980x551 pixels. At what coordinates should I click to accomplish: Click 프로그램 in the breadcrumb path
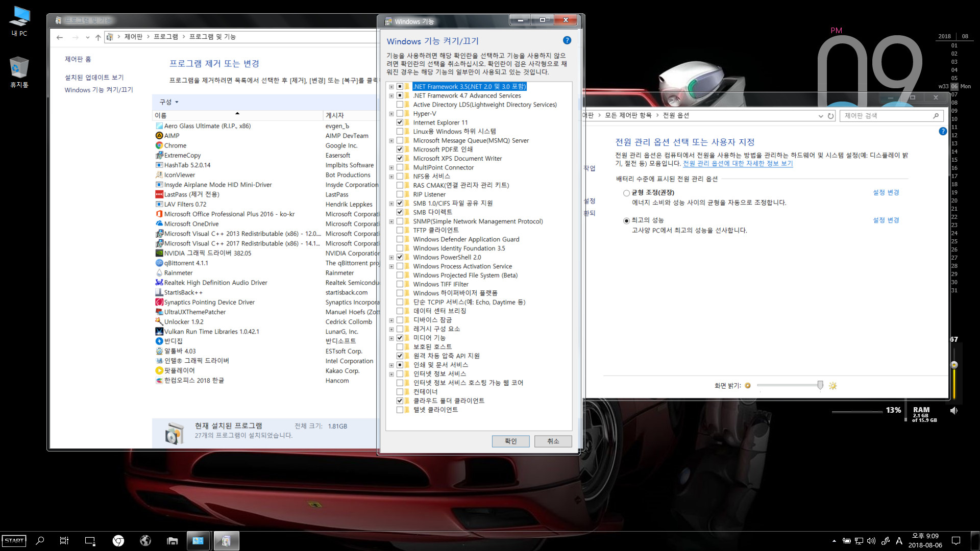tap(166, 37)
